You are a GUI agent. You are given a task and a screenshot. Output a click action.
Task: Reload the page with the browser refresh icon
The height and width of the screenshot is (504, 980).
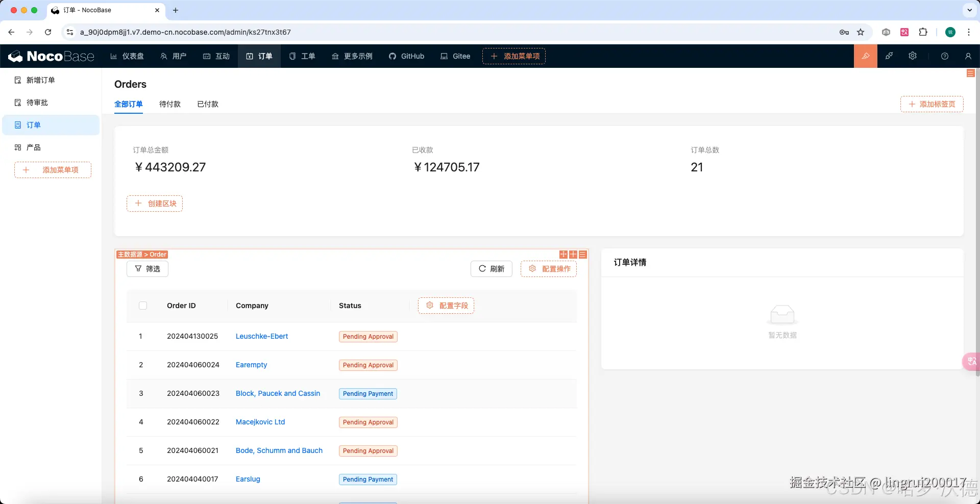click(48, 32)
